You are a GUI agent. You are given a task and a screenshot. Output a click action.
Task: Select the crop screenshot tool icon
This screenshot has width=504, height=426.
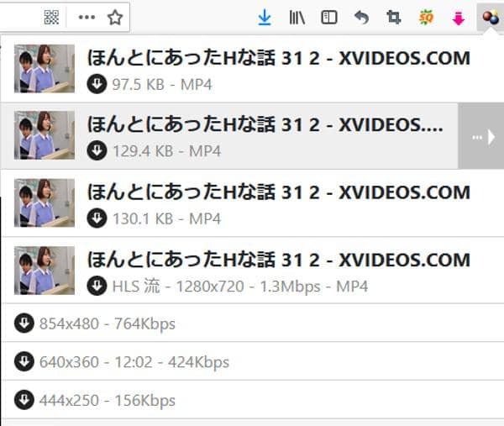[x=394, y=18]
